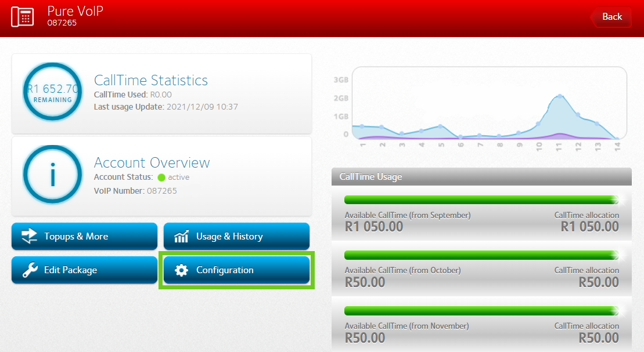Click the usage graph peak at day 11
Image resolution: width=644 pixels, height=352 pixels.
point(559,96)
